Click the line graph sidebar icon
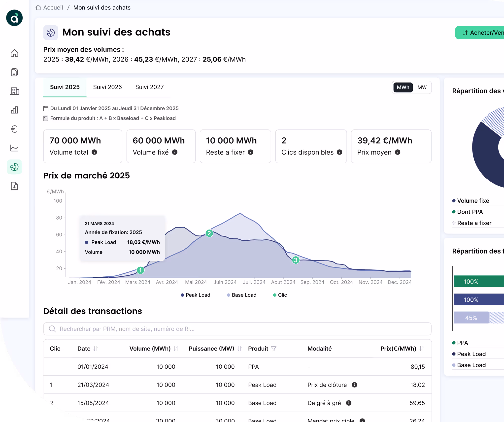504x422 pixels. pos(14,148)
